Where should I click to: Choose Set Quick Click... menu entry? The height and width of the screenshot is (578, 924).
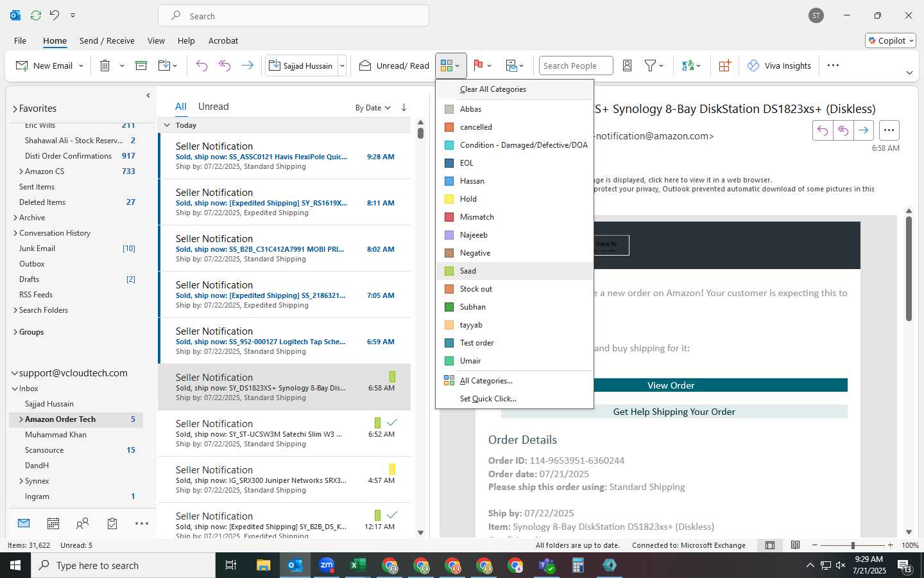pos(515,399)
